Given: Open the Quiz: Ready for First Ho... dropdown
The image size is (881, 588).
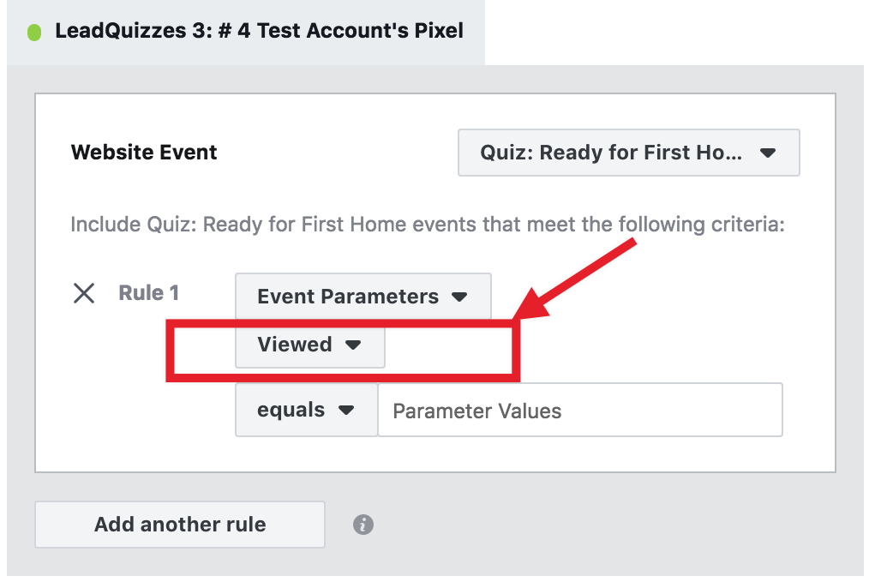Looking at the screenshot, I should pos(629,153).
